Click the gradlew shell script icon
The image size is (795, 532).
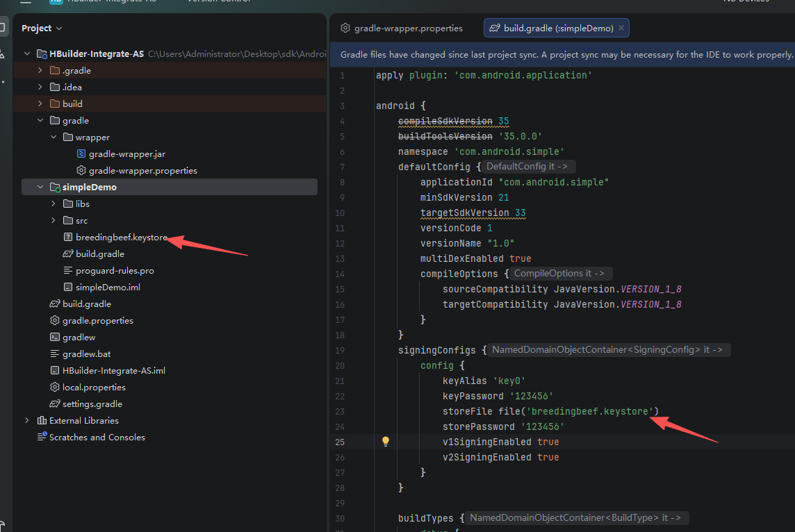55,337
